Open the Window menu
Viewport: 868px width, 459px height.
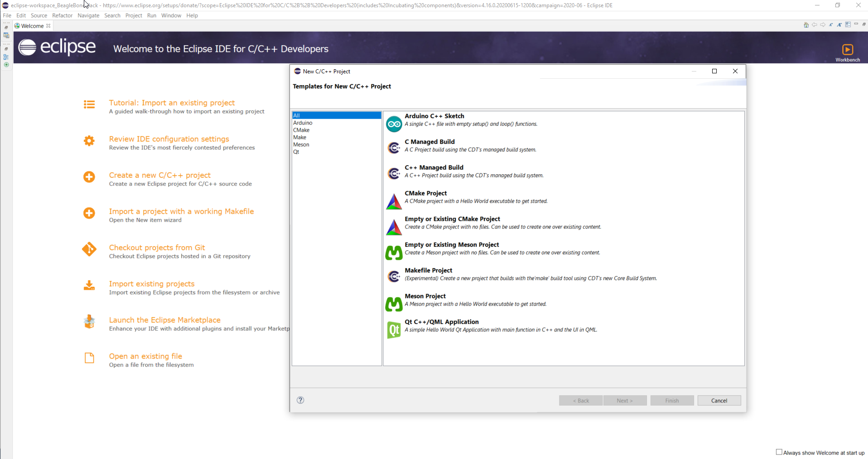tap(171, 15)
